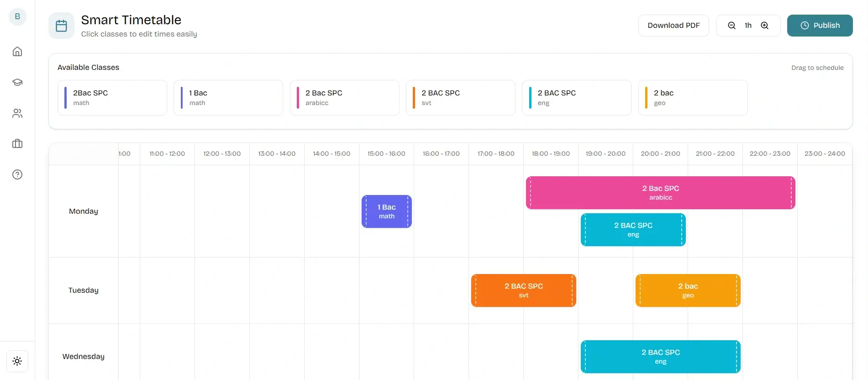Viewport: 868px width, 380px height.
Task: Select the Tuesday 2 bac geo block
Action: [688, 290]
